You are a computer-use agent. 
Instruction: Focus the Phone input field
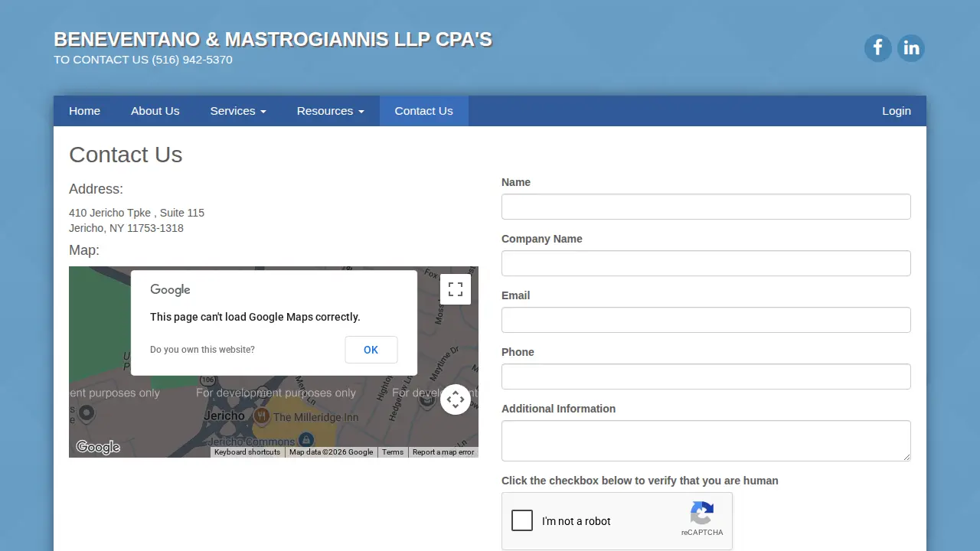706,377
